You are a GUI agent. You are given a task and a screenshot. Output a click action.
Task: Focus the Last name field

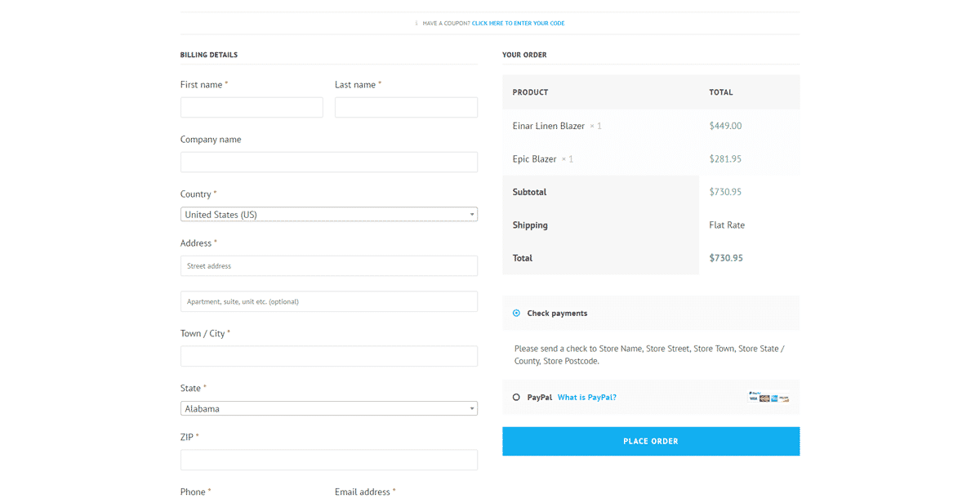tap(406, 108)
